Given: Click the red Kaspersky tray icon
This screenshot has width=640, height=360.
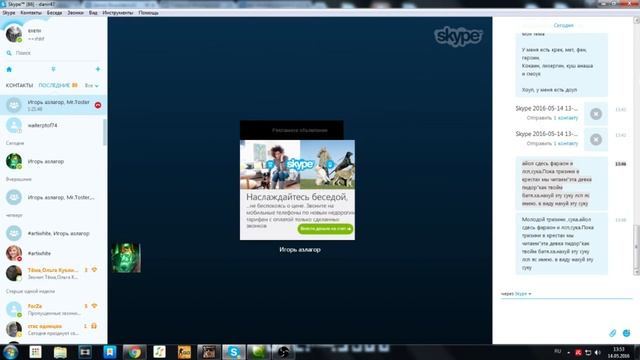Looking at the screenshot, I should pos(578,352).
